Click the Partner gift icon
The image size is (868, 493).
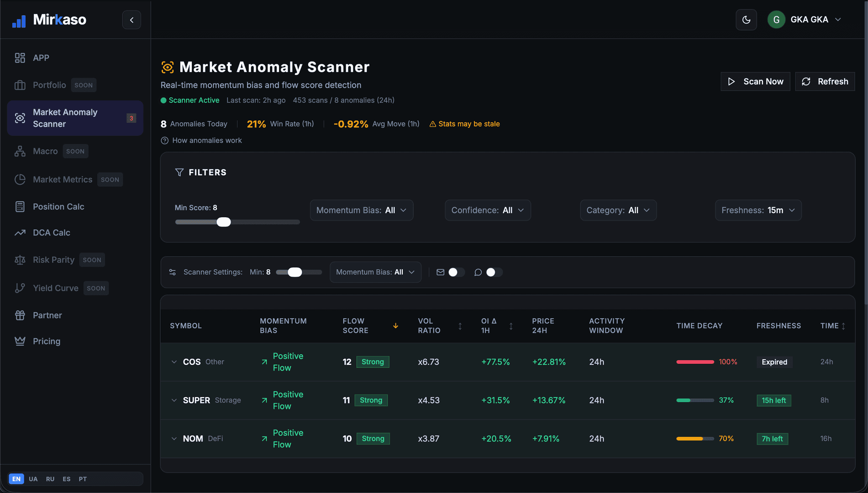click(20, 315)
